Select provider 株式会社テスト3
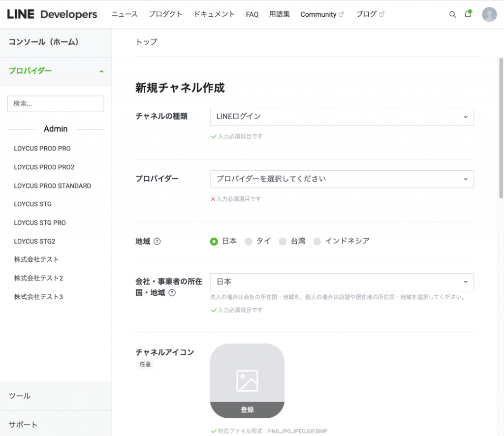The width and height of the screenshot is (504, 436). tap(38, 297)
